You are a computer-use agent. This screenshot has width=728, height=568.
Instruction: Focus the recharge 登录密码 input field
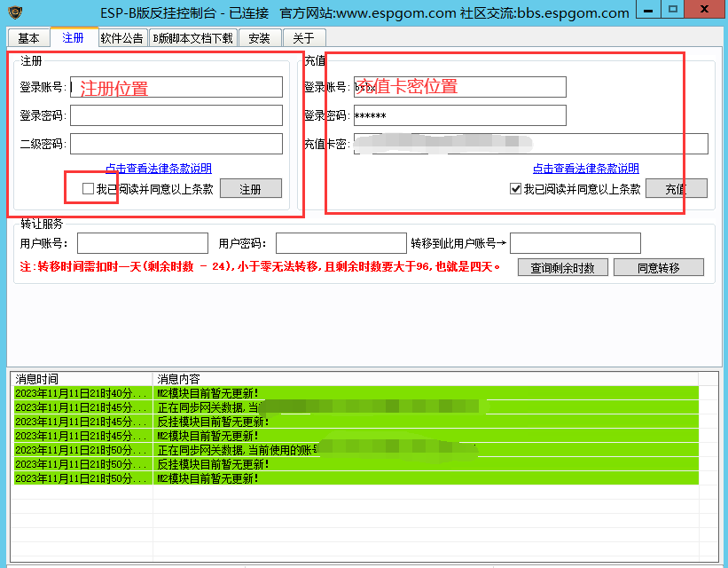(460, 115)
